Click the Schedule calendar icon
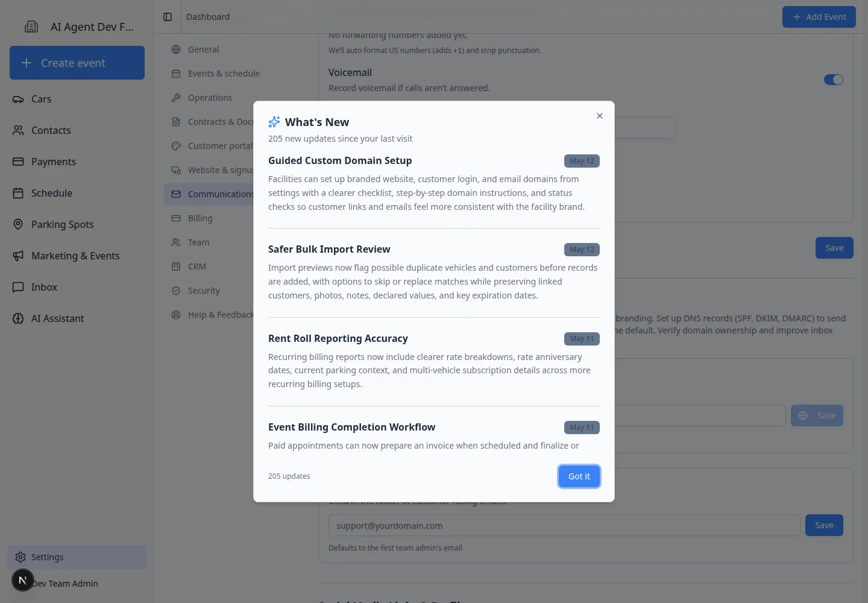The image size is (868, 603). [18, 193]
